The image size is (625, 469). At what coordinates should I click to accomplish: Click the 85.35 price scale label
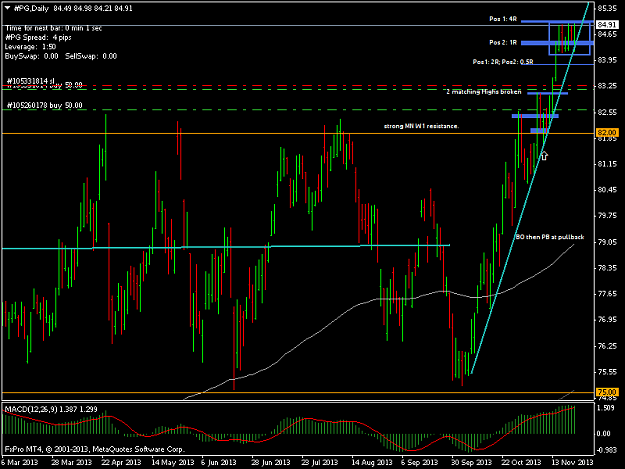[x=607, y=8]
